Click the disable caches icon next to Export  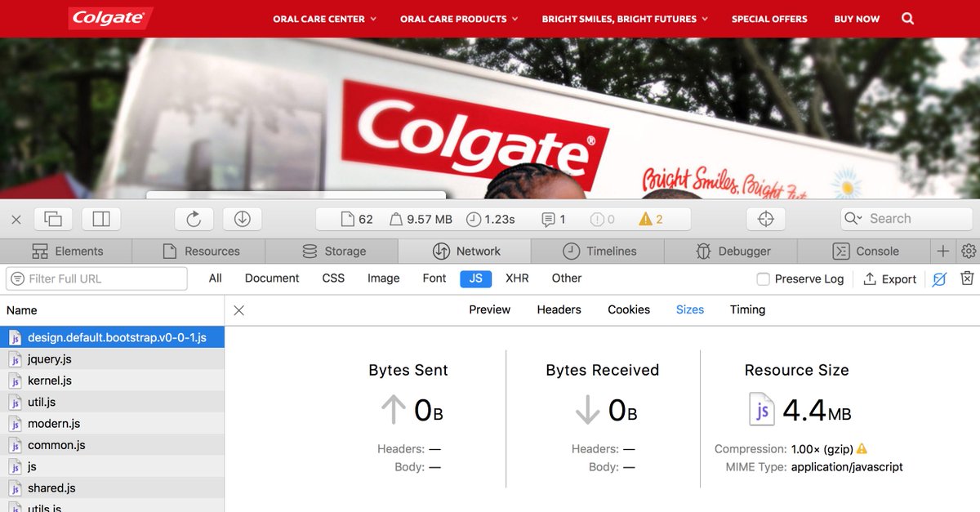click(x=939, y=278)
